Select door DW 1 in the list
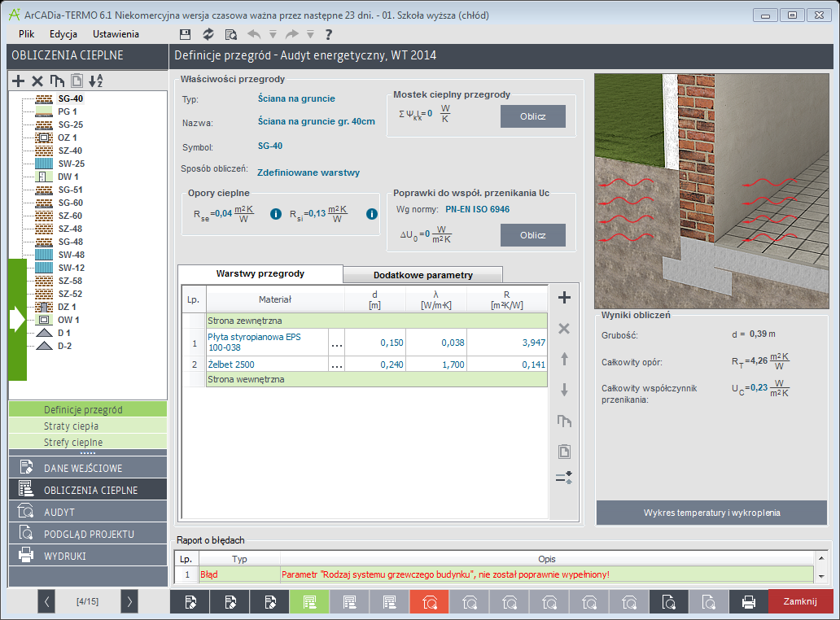The height and width of the screenshot is (620, 840). click(68, 177)
